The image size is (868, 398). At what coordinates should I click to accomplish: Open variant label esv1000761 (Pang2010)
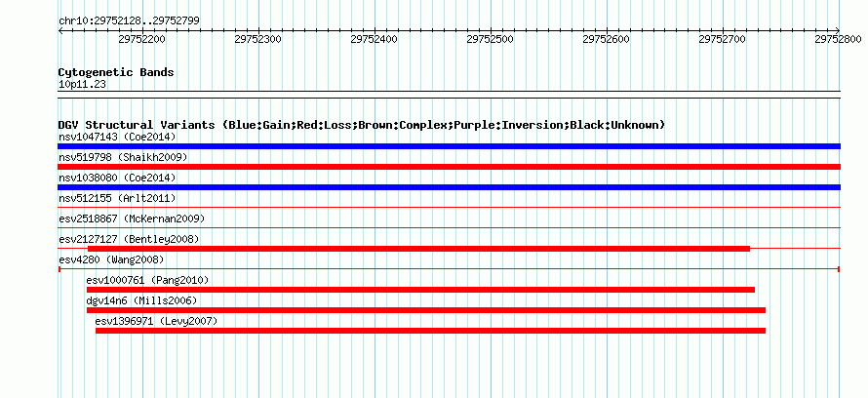[148, 280]
